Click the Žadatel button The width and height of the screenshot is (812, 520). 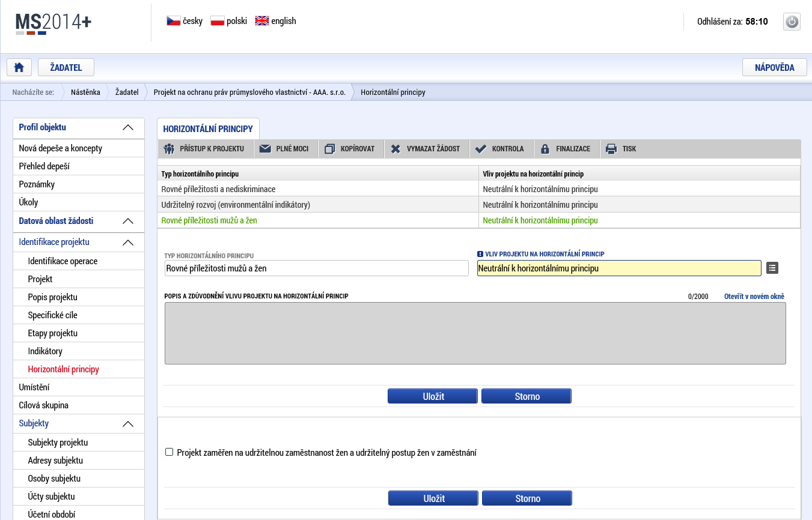coord(66,67)
